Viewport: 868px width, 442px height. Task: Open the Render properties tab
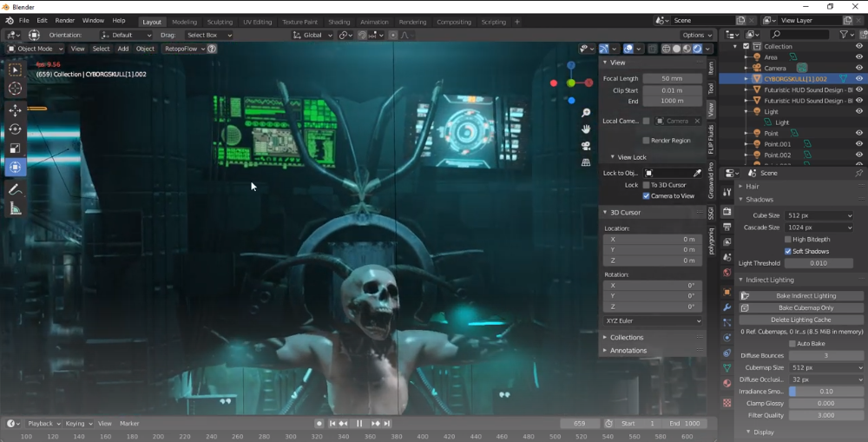(x=727, y=212)
